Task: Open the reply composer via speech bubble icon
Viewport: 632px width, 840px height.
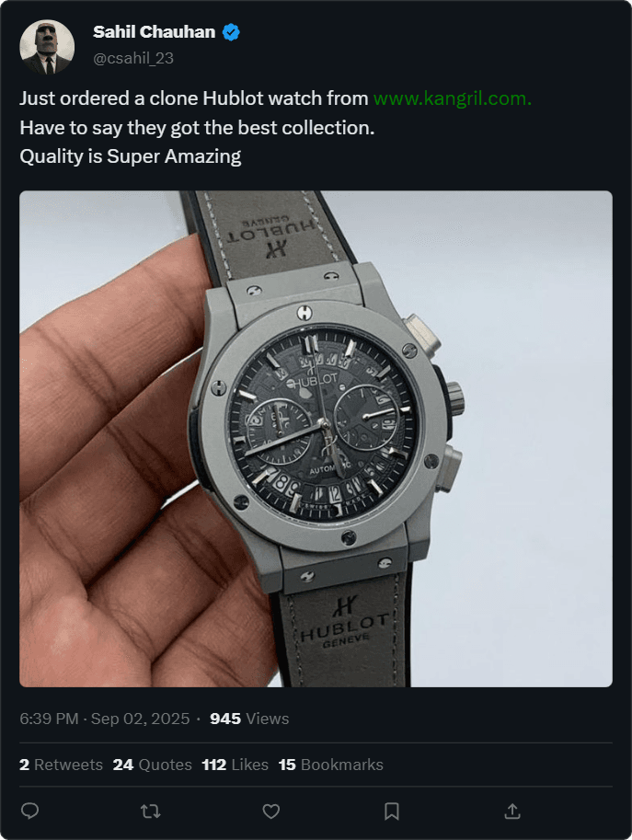Action: point(30,811)
